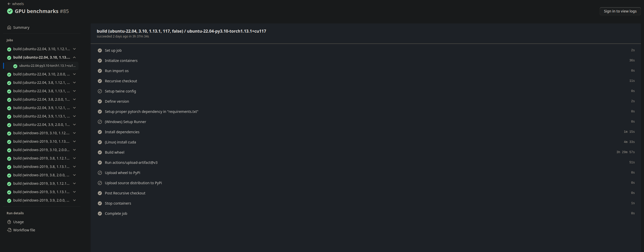Viewport: 644px width, 252px height.
Task: Click the checkmark icon beside Set up job
Action: pyautogui.click(x=100, y=50)
